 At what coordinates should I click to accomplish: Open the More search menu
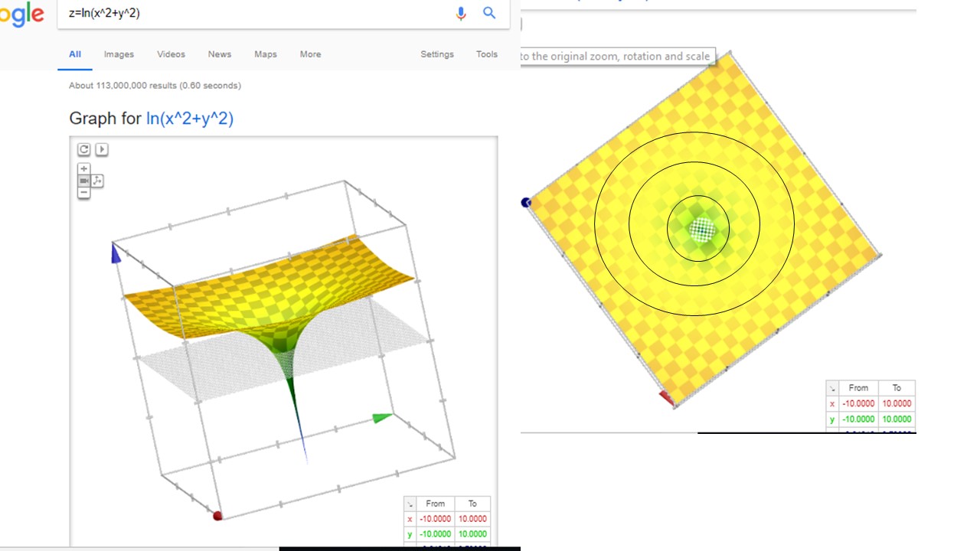tap(310, 54)
